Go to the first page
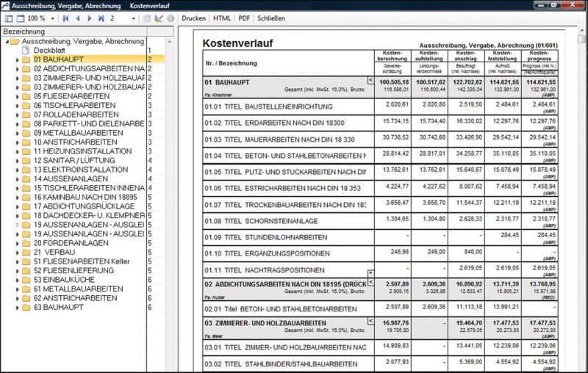 65,18
